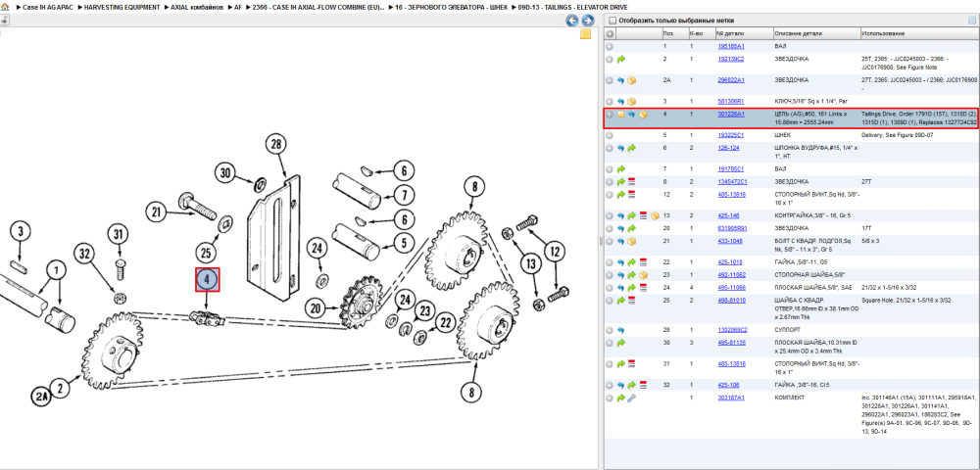The image size is (980, 470).
Task: Select callout 30 bubble on diagram
Action: click(x=227, y=172)
